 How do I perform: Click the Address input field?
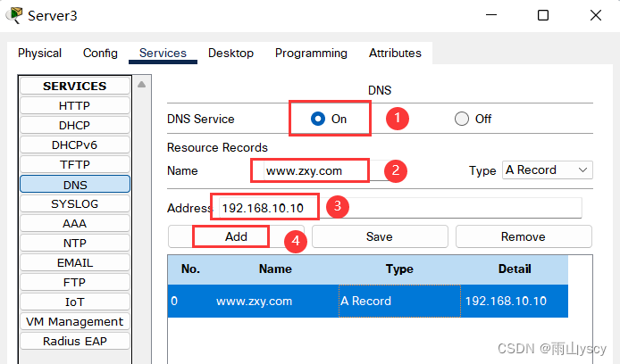point(400,208)
